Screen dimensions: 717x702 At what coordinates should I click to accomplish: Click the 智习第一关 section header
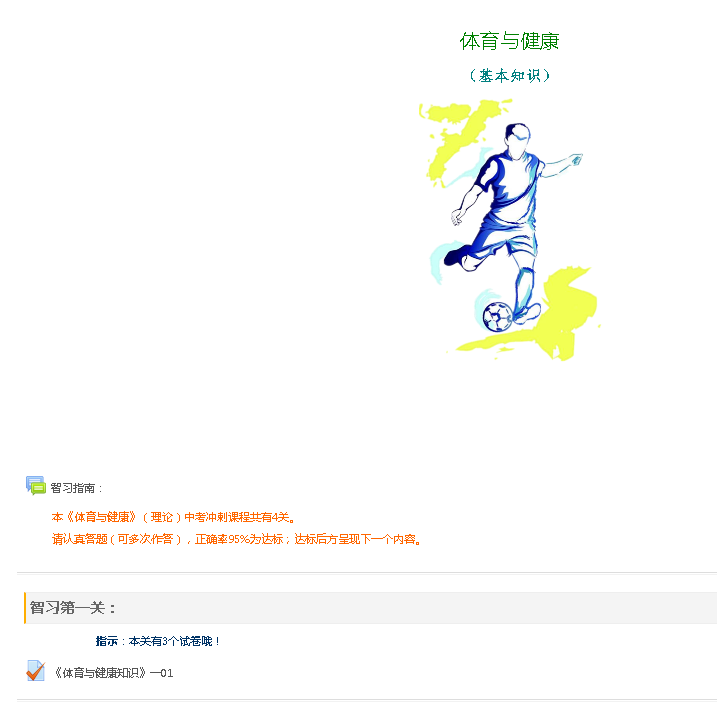(x=72, y=608)
